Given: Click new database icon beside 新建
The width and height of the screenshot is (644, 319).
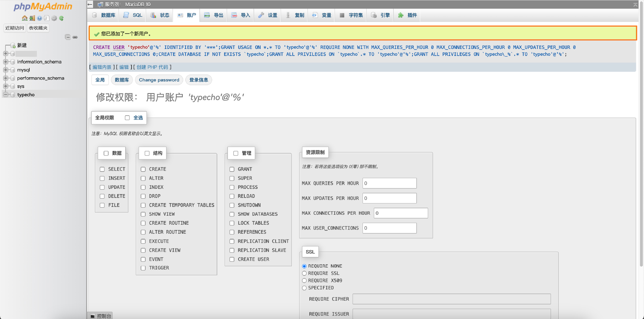Looking at the screenshot, I should pyautogui.click(x=13, y=45).
